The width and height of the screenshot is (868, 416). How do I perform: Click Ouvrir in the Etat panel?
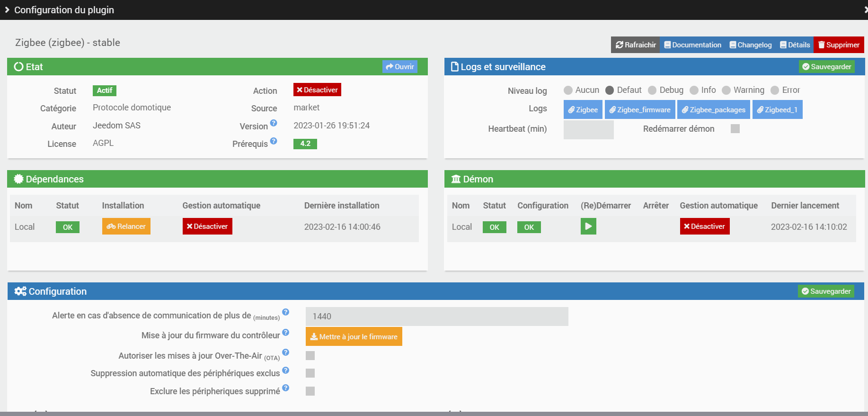tap(400, 67)
